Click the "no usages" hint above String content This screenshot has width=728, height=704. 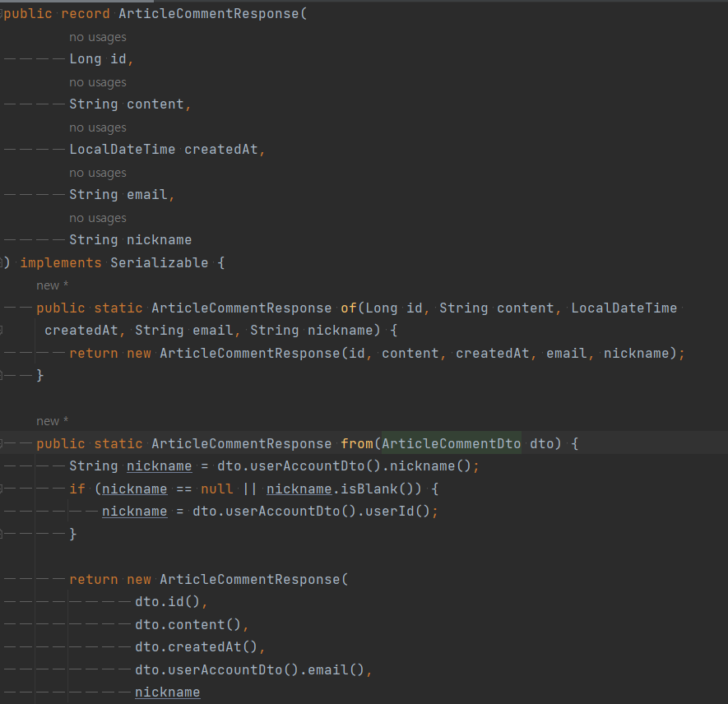(x=98, y=82)
